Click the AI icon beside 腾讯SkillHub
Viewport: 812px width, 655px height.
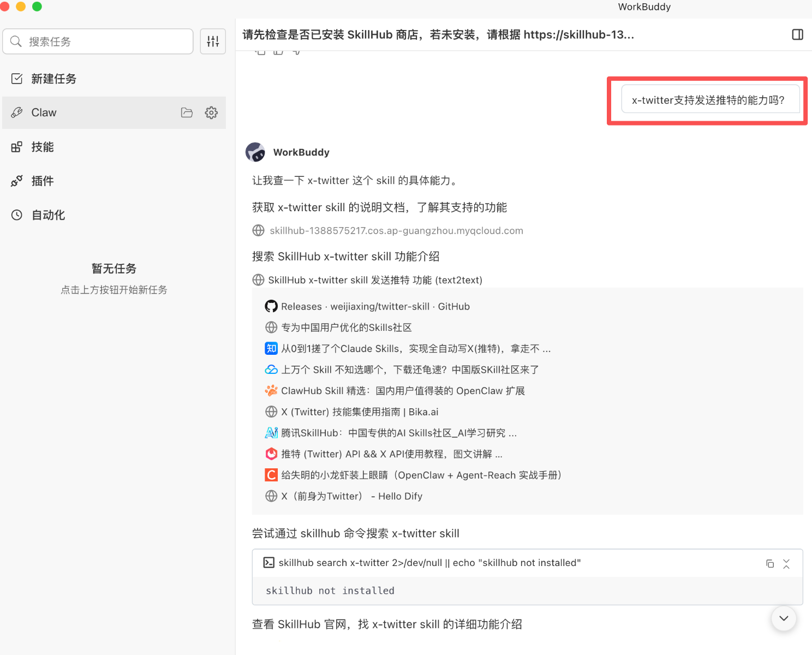tap(271, 433)
